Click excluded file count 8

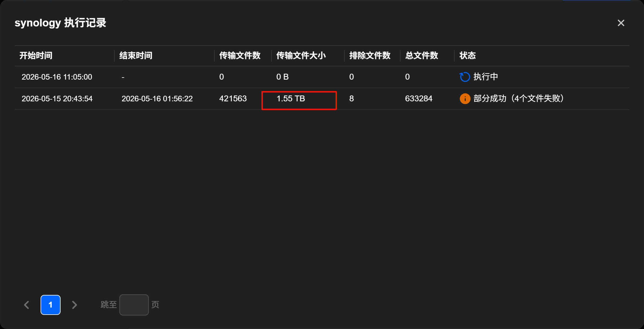[351, 99]
